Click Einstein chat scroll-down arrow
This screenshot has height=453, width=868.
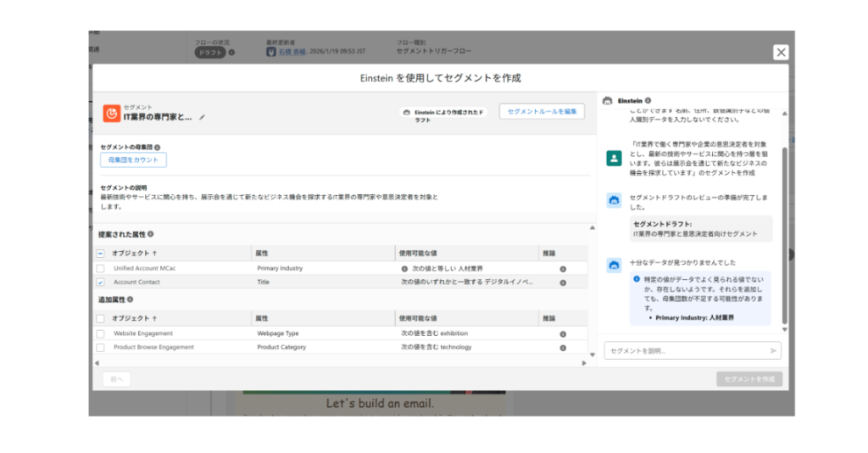pos(784,329)
